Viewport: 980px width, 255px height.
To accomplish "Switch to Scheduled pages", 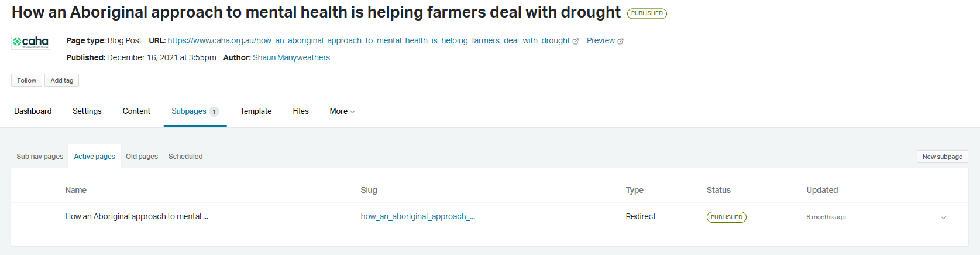I will click(x=185, y=157).
